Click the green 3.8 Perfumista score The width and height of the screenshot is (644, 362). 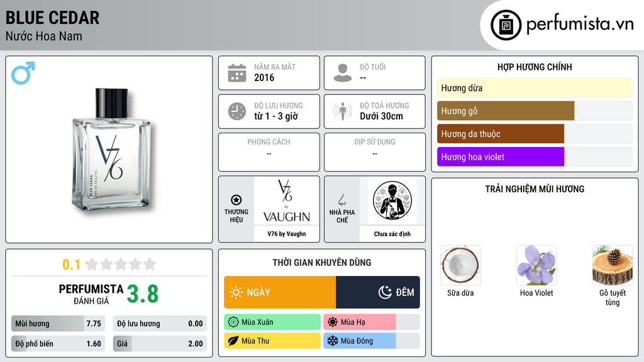(x=143, y=294)
